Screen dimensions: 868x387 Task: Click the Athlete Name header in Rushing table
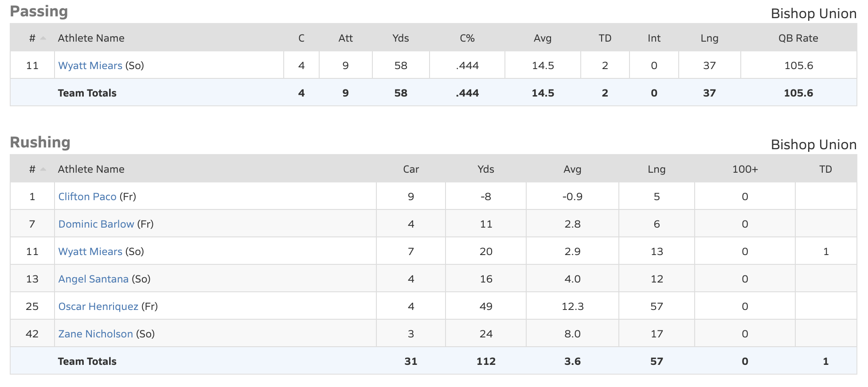90,169
